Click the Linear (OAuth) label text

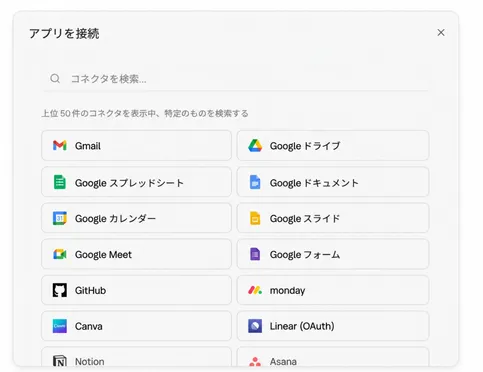(302, 326)
